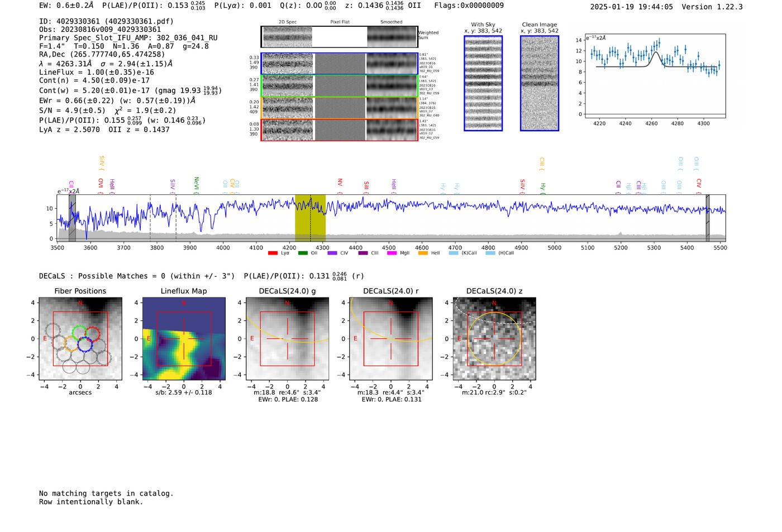
Task: Click 'No matching targets in catalog.' text
Action: coord(106,493)
